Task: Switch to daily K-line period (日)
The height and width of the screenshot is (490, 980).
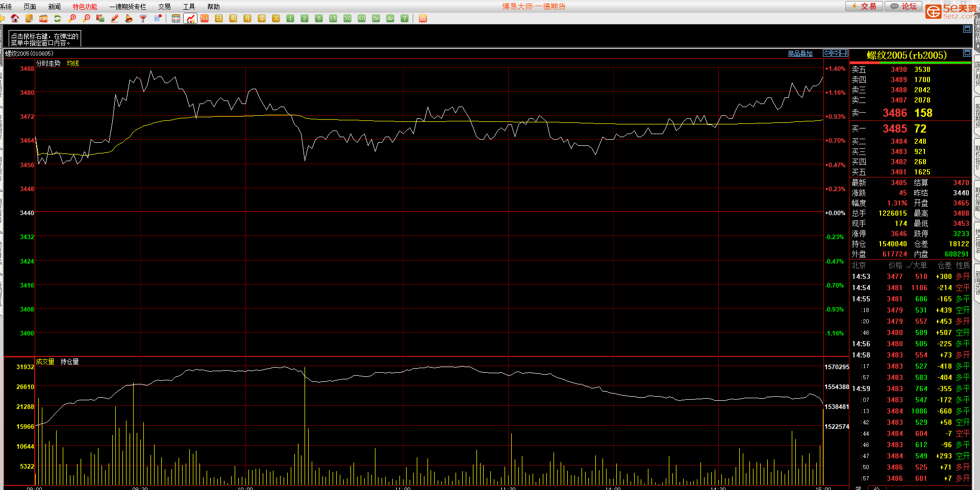Action: [x=219, y=18]
